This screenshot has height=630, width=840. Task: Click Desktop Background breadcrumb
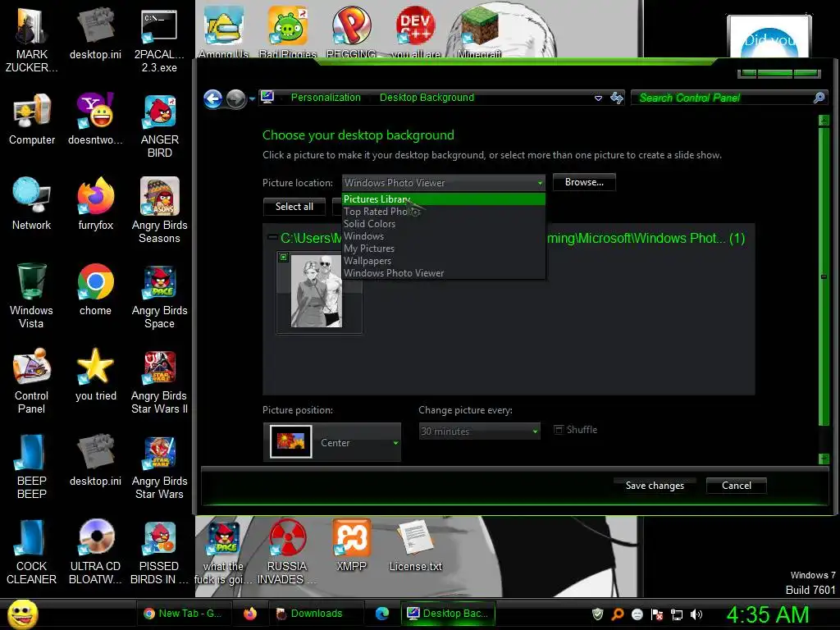coord(427,98)
